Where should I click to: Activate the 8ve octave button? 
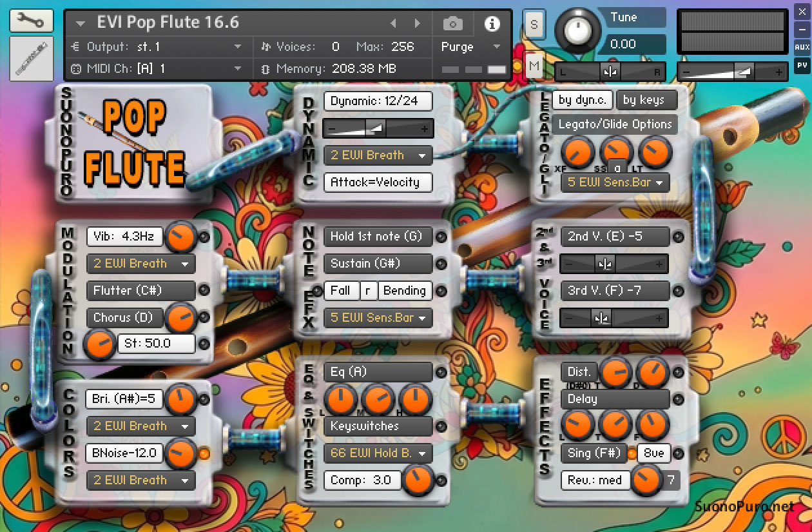pyautogui.click(x=654, y=453)
